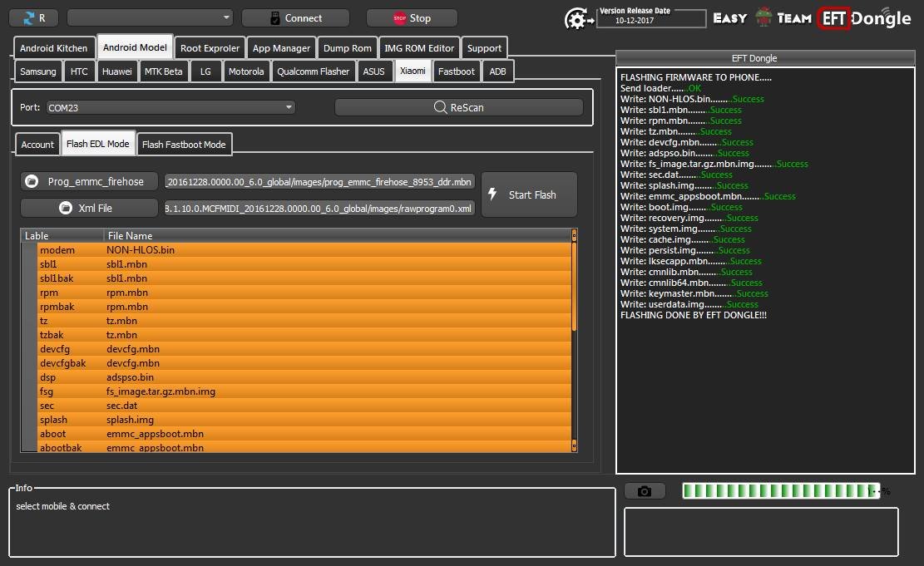Select the aboot emmc_appsboot.mbn row

pos(304,434)
